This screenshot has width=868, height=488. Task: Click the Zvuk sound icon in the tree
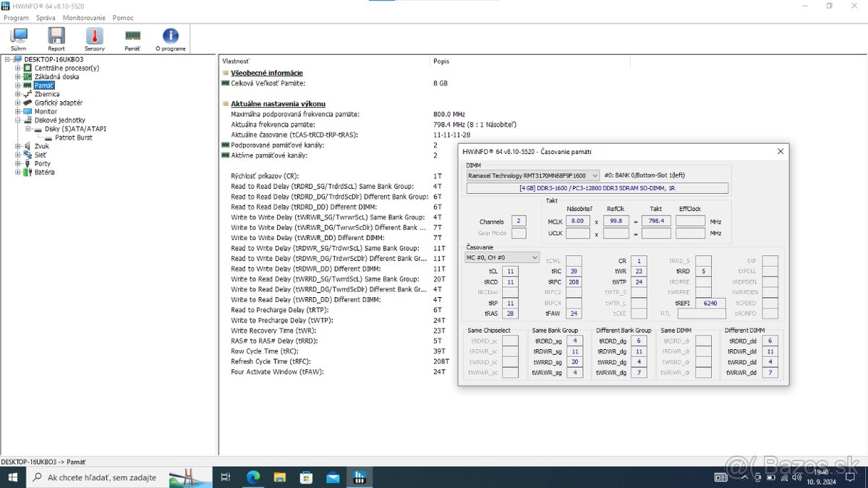(x=29, y=146)
